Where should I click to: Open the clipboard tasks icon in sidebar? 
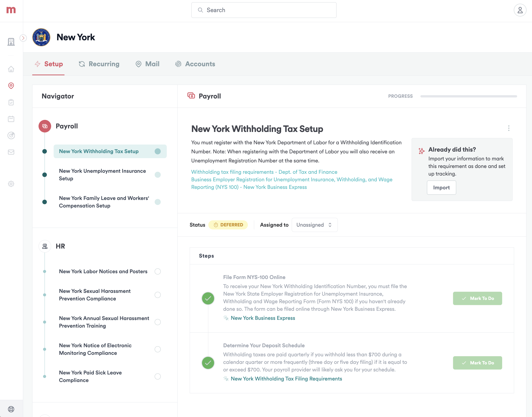tap(11, 102)
